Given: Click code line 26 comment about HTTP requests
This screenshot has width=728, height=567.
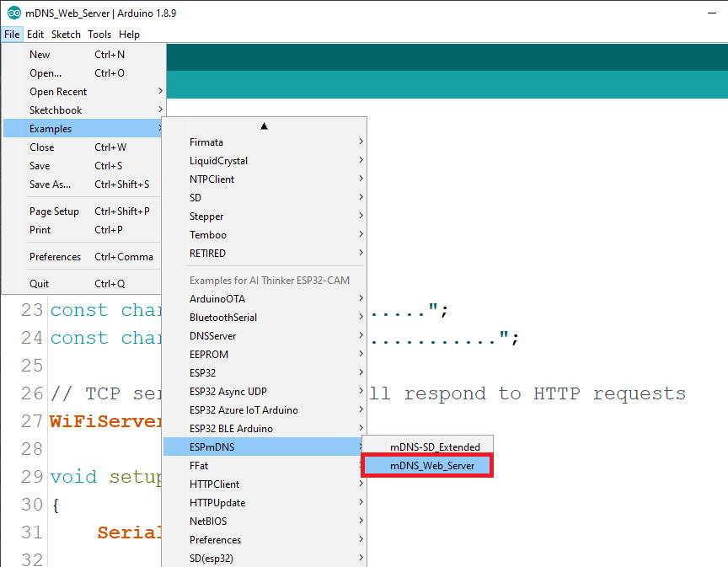Looking at the screenshot, I should point(527,393).
